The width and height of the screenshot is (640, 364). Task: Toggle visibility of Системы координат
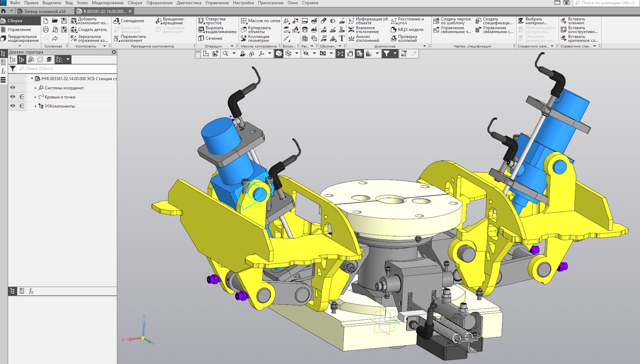tap(13, 88)
